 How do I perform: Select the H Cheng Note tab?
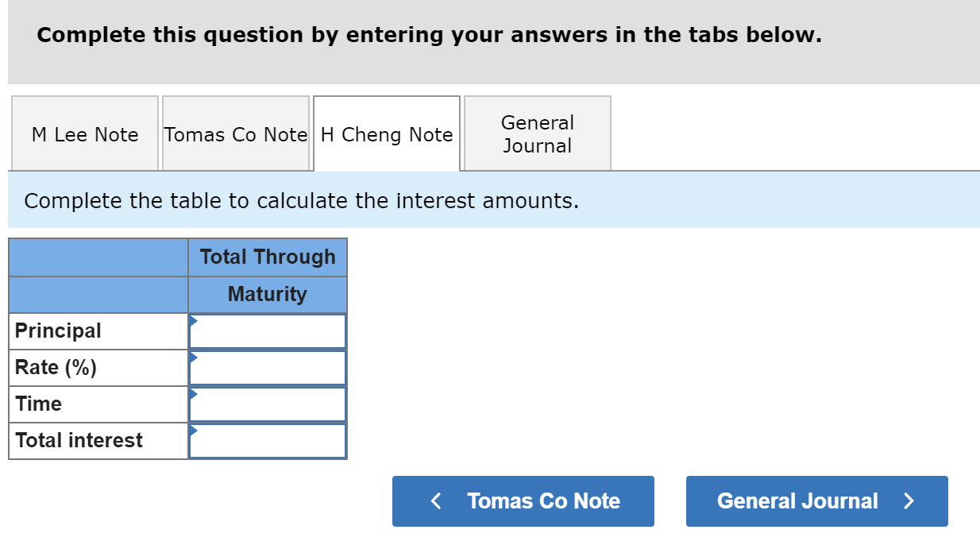(386, 133)
